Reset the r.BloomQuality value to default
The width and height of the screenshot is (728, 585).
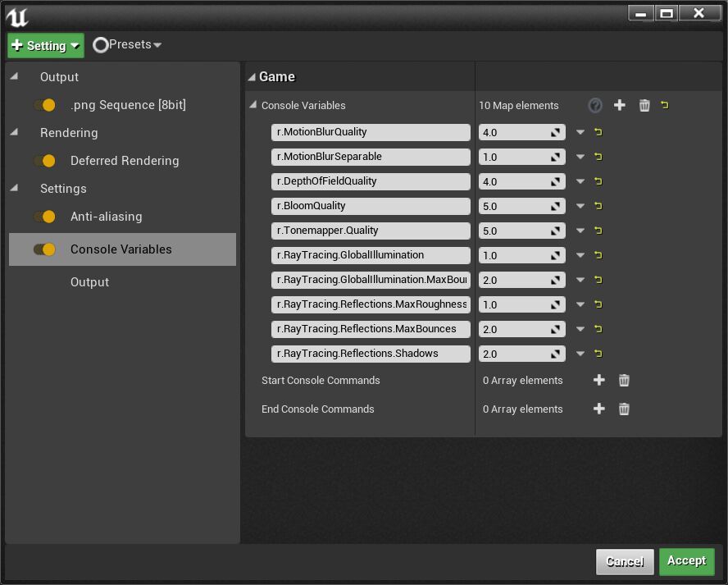(598, 206)
